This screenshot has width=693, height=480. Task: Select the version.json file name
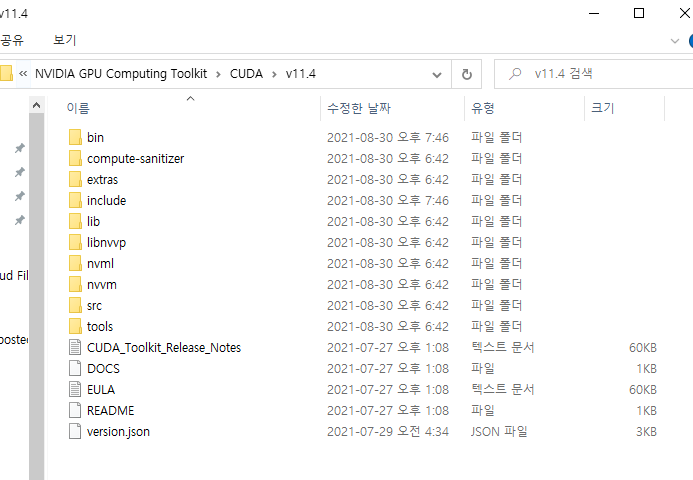pyautogui.click(x=118, y=432)
